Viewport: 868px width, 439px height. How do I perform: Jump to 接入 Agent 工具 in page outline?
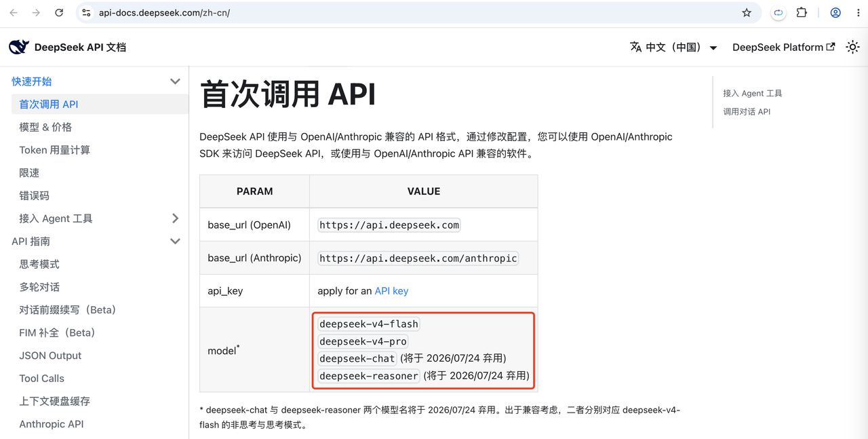(753, 94)
